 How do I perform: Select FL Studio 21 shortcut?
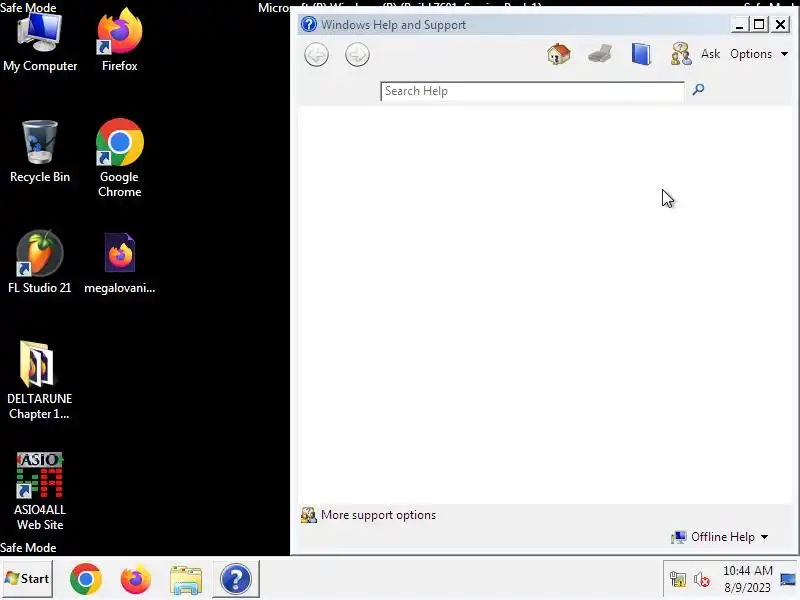coord(40,262)
